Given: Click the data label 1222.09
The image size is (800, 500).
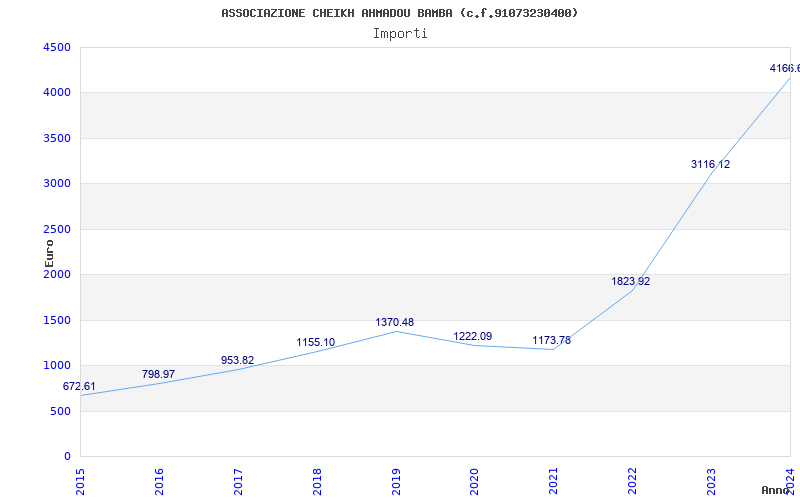Looking at the screenshot, I should pyautogui.click(x=473, y=336).
